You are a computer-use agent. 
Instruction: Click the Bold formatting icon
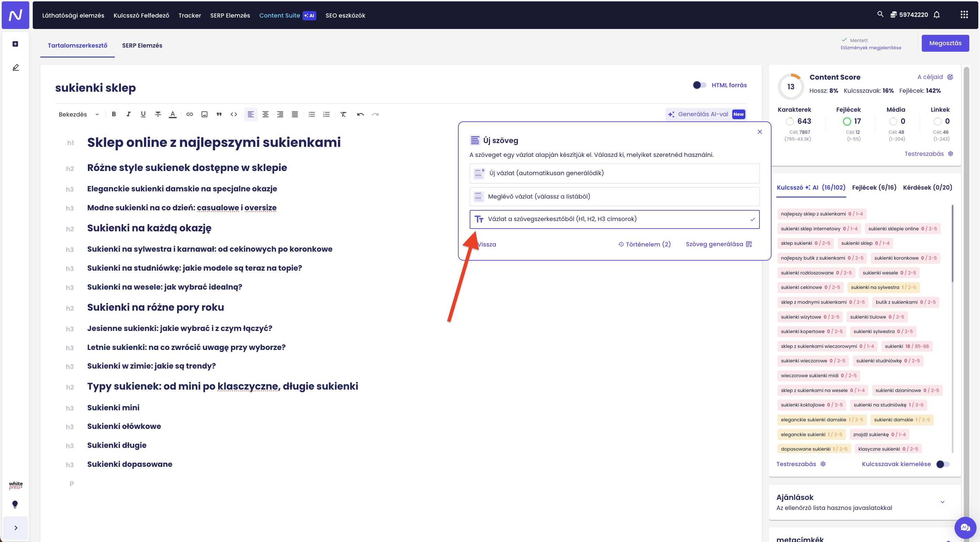point(114,114)
